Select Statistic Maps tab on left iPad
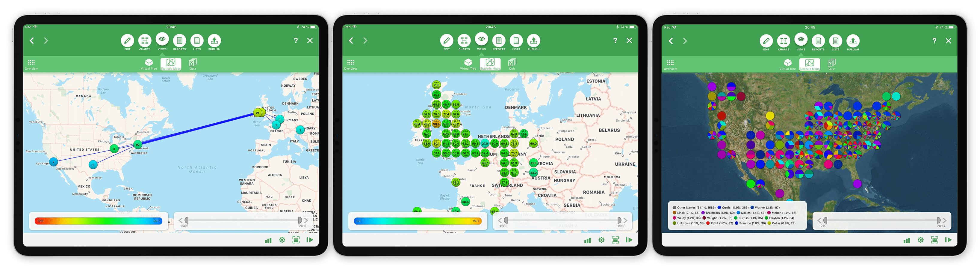This screenshot has width=980, height=270. click(x=171, y=64)
